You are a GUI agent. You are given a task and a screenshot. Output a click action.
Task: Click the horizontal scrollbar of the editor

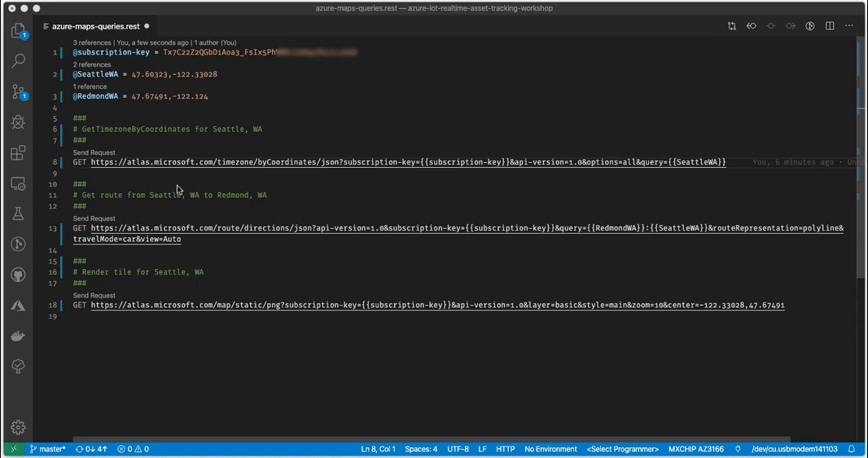(x=432, y=438)
